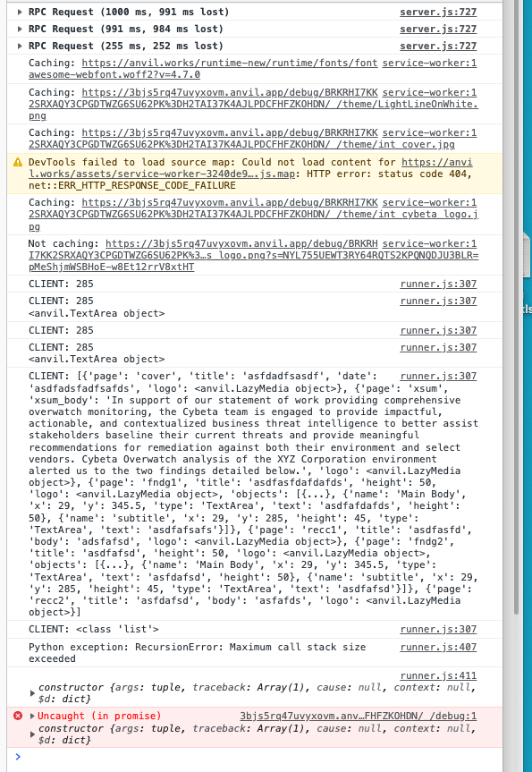Expand the constructor object in the red error row
Screen dimensions: 532x772
33,734
